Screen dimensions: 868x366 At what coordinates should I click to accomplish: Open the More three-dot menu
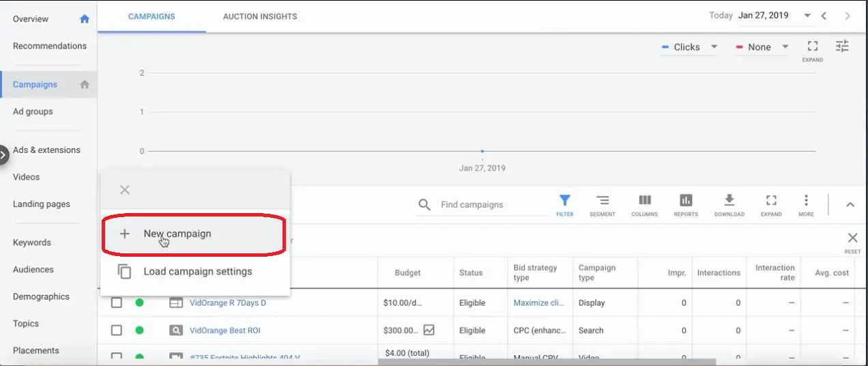(806, 201)
